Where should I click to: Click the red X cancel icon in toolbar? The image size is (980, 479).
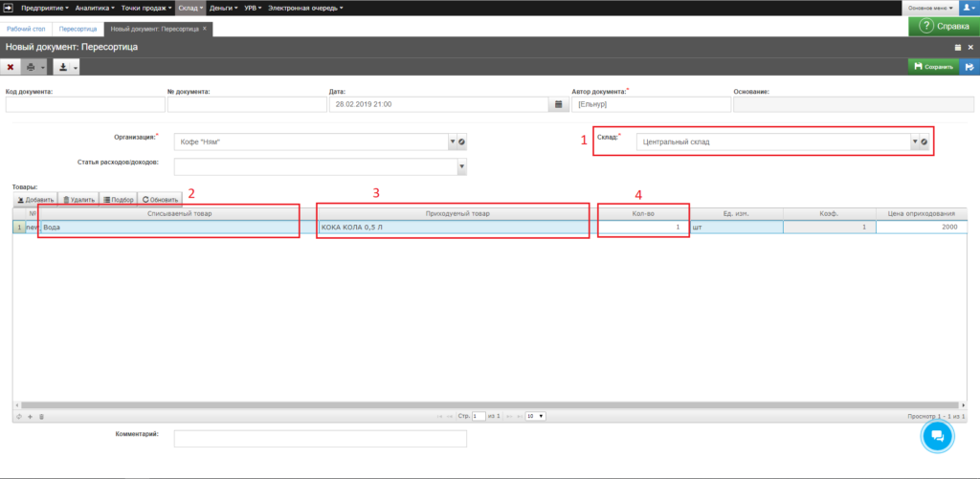pos(11,67)
